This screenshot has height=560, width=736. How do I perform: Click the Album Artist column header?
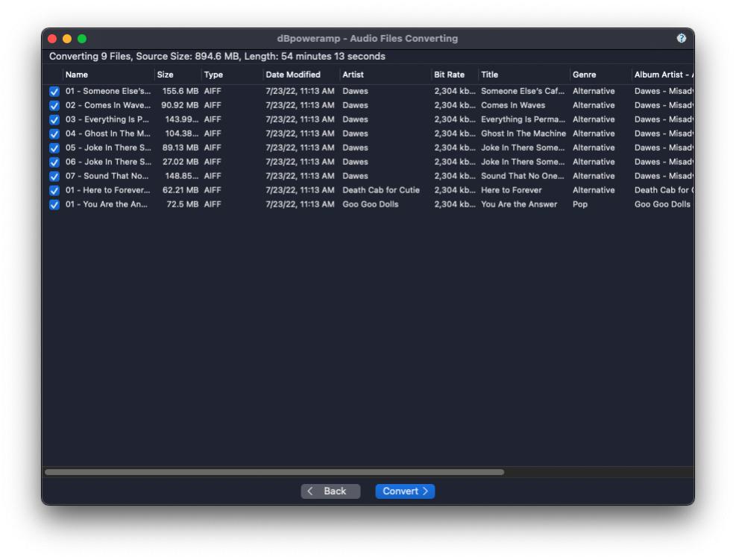663,75
